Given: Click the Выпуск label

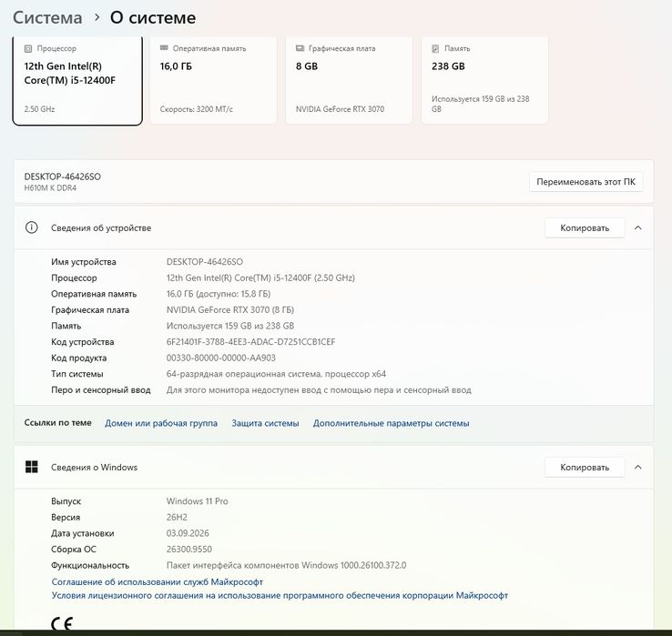Looking at the screenshot, I should [66, 501].
